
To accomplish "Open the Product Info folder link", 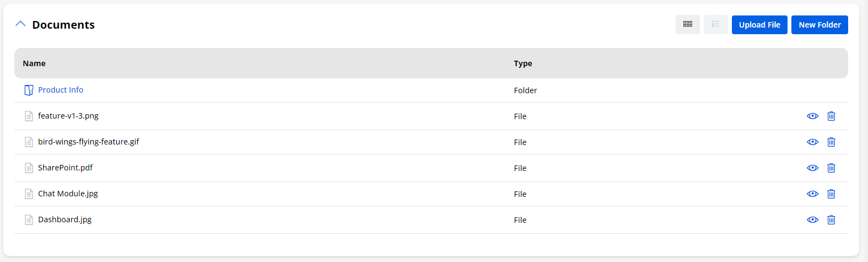I will point(61,90).
